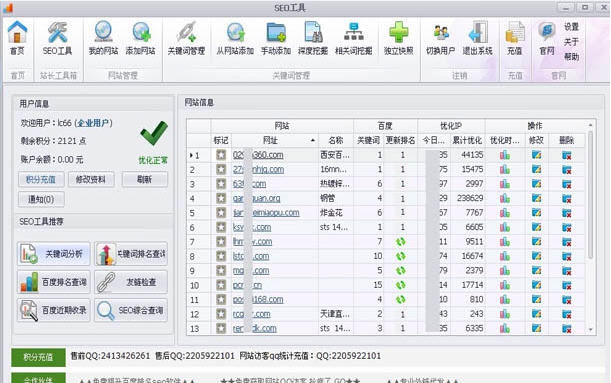Launch 百度近期收录

pos(54,311)
